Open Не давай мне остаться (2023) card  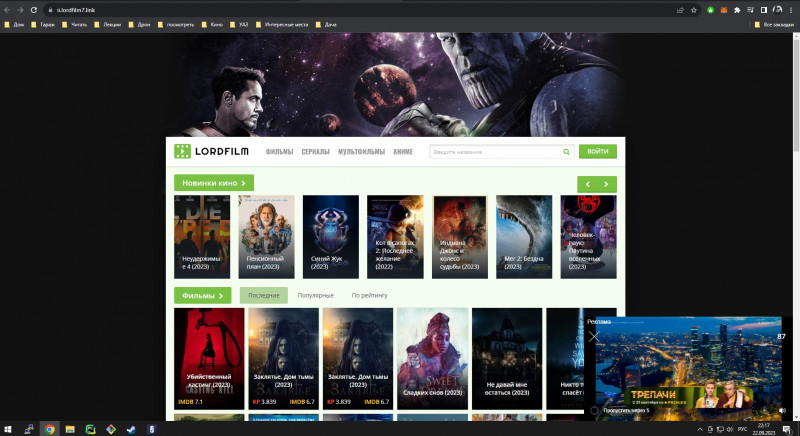(507, 358)
